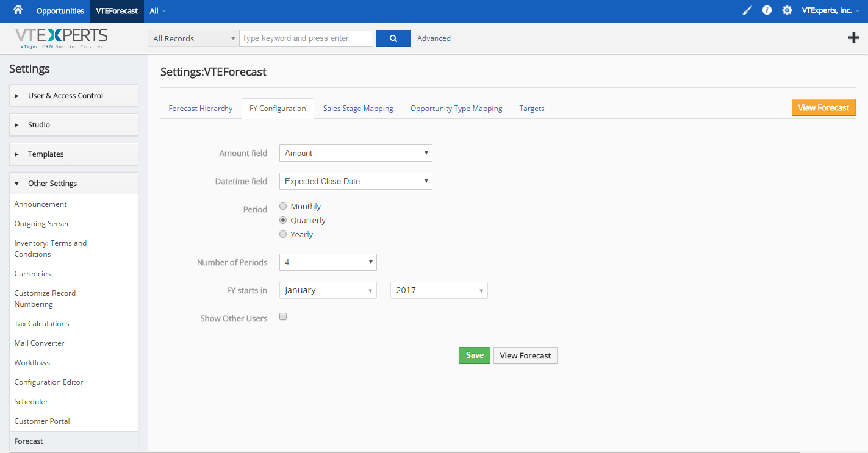Collapse the Other Settings section
The height and width of the screenshot is (453, 868).
click(x=74, y=184)
